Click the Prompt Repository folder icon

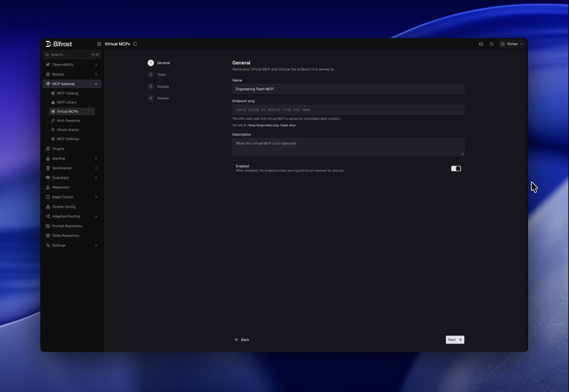coord(48,226)
